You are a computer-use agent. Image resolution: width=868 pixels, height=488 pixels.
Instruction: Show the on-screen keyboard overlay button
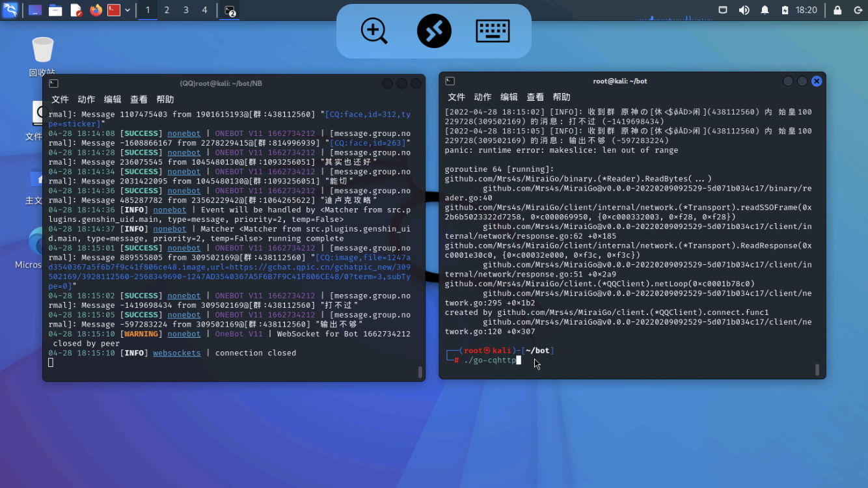click(493, 31)
